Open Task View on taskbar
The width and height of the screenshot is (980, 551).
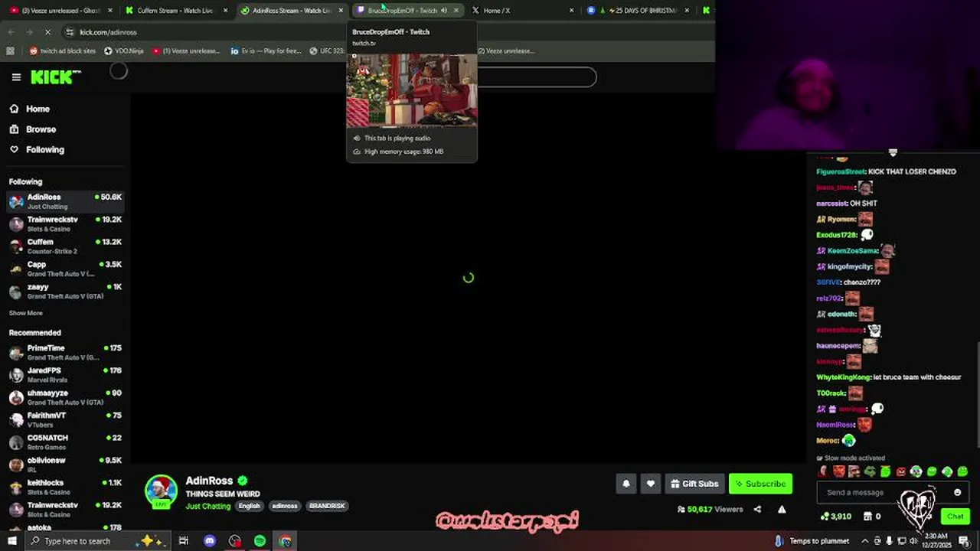point(184,541)
